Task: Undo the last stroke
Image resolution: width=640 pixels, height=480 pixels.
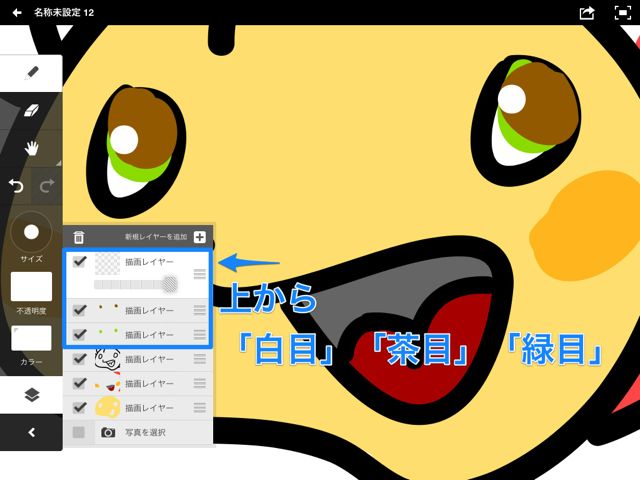Action: pos(16,186)
